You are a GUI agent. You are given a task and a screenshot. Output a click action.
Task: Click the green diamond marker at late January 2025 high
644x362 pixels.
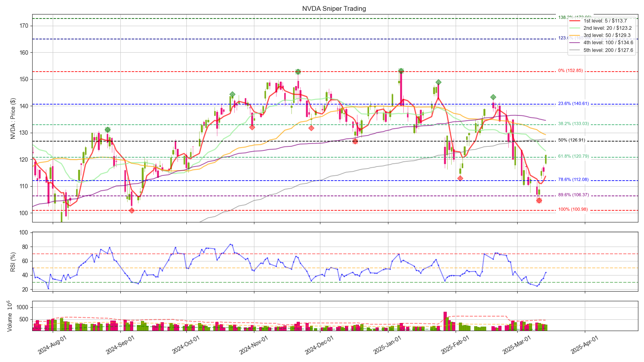438,82
